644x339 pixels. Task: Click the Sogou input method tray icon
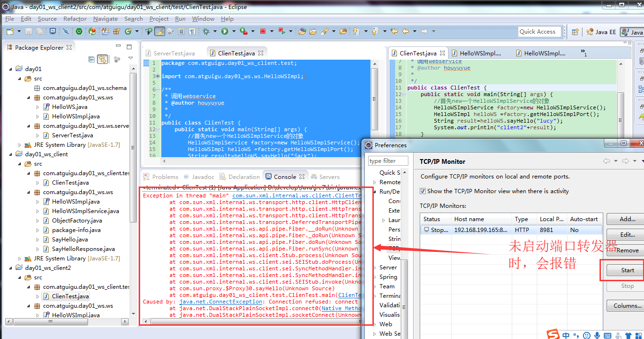553,334
